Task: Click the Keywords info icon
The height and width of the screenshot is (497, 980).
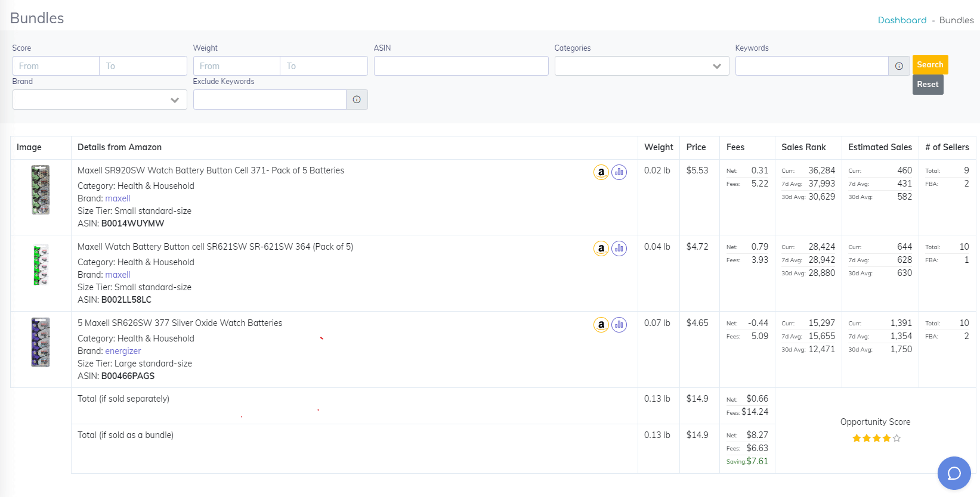Action: pos(899,66)
